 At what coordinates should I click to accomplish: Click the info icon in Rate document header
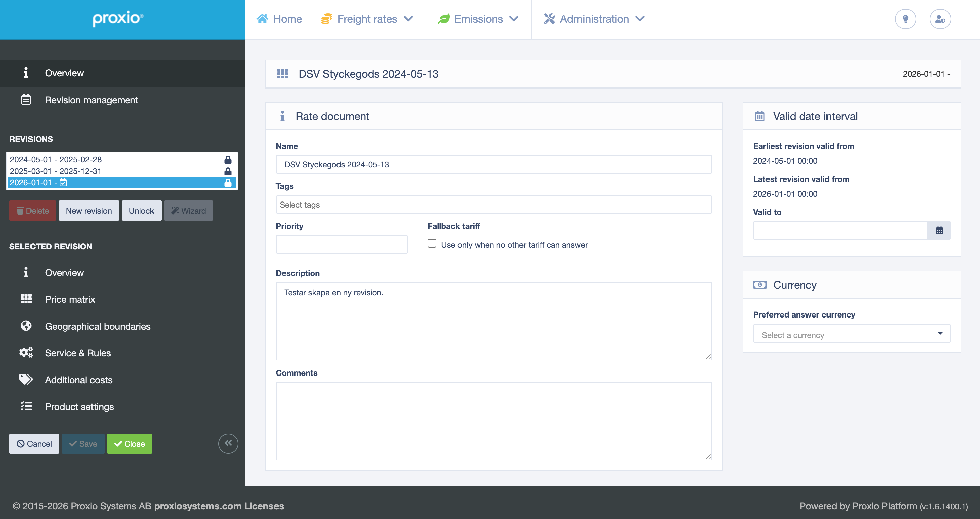282,116
